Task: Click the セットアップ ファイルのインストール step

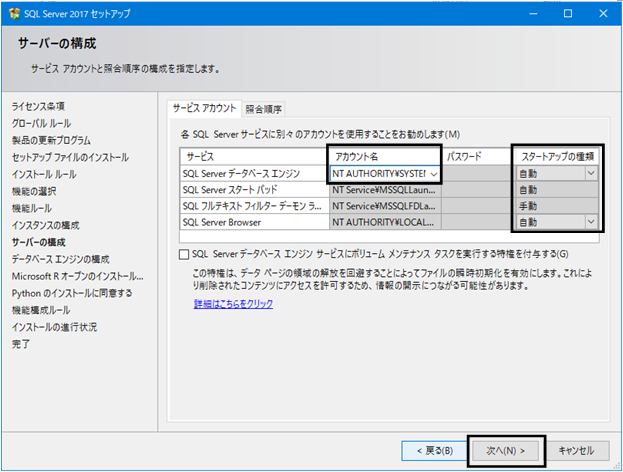Action: pos(70,157)
